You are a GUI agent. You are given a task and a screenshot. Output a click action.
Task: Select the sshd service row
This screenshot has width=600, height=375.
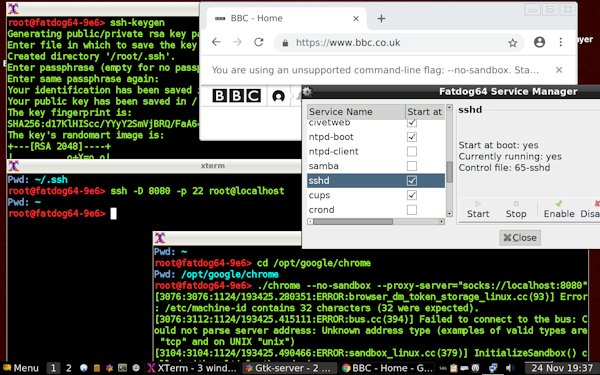click(x=376, y=180)
